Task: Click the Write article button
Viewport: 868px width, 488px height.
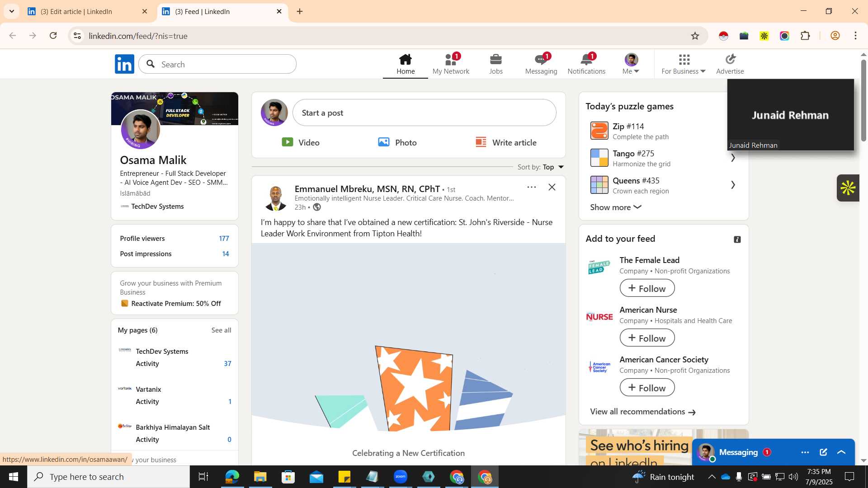Action: 506,142
